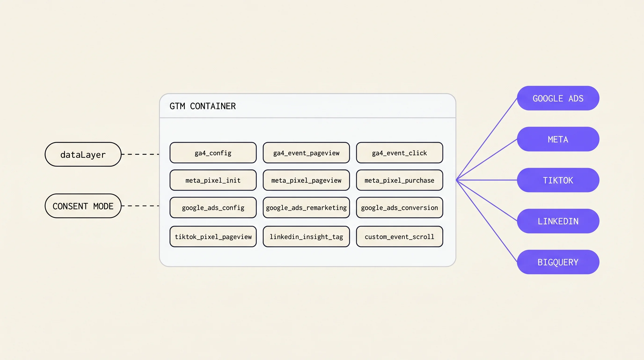Pick the meta_pixel_purchase tag
Image resolution: width=644 pixels, height=360 pixels.
399,180
